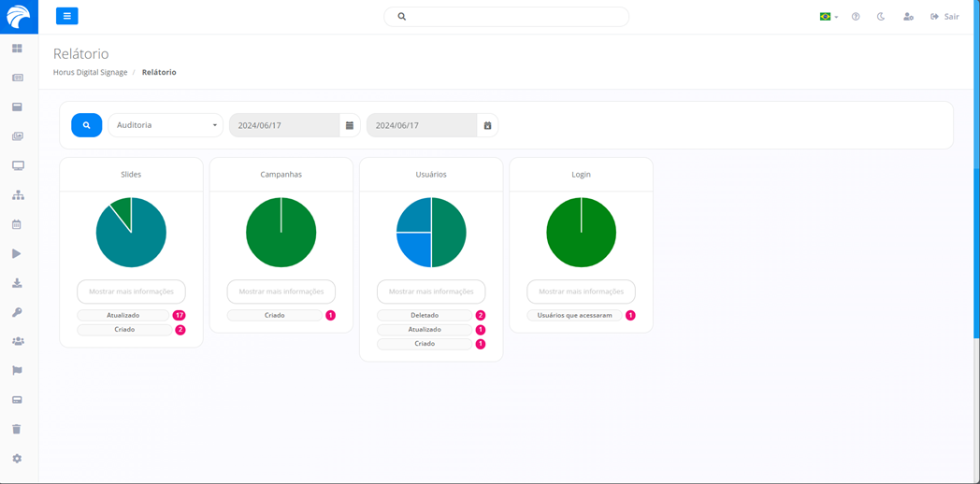Viewport: 980px width, 484px height.
Task: Click the trash bin icon in sidebar
Action: click(x=17, y=429)
